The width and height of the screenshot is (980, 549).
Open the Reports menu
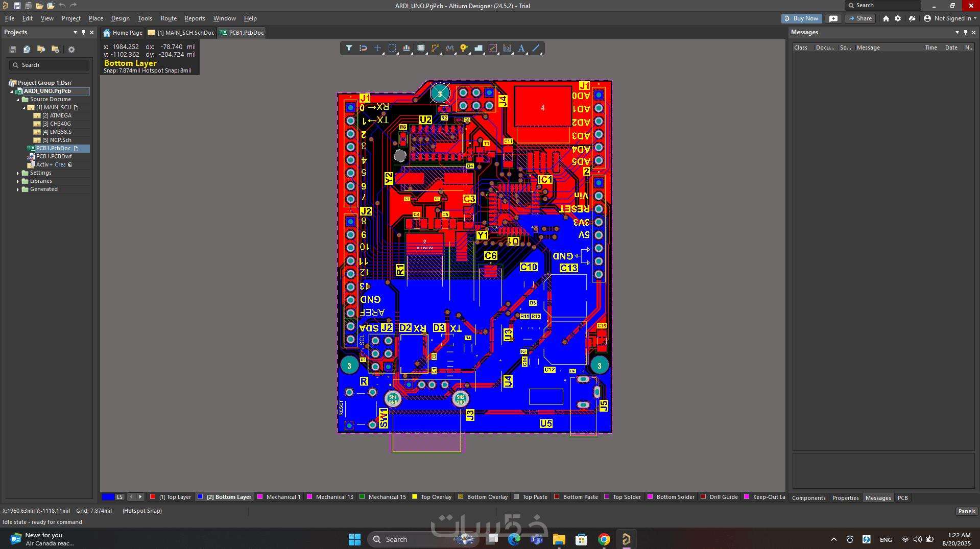pos(195,18)
